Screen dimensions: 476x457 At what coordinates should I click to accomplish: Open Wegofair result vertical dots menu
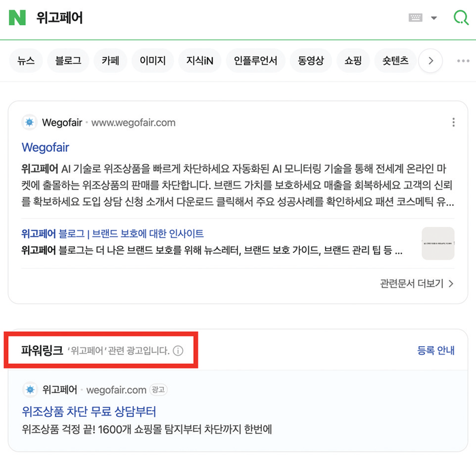(454, 122)
